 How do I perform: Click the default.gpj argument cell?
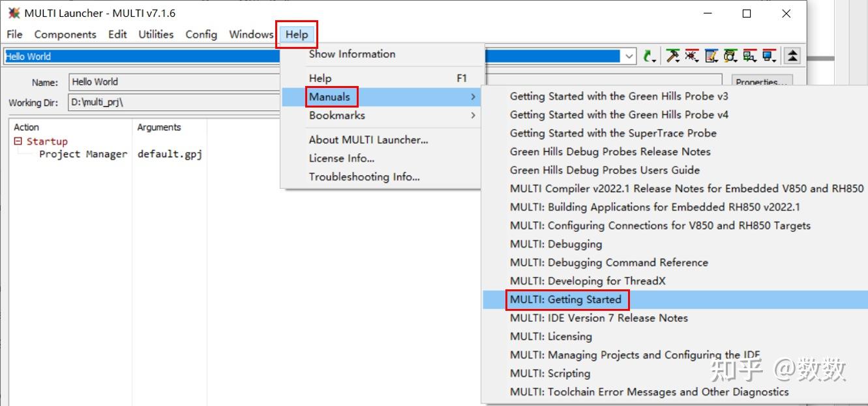[x=170, y=154]
